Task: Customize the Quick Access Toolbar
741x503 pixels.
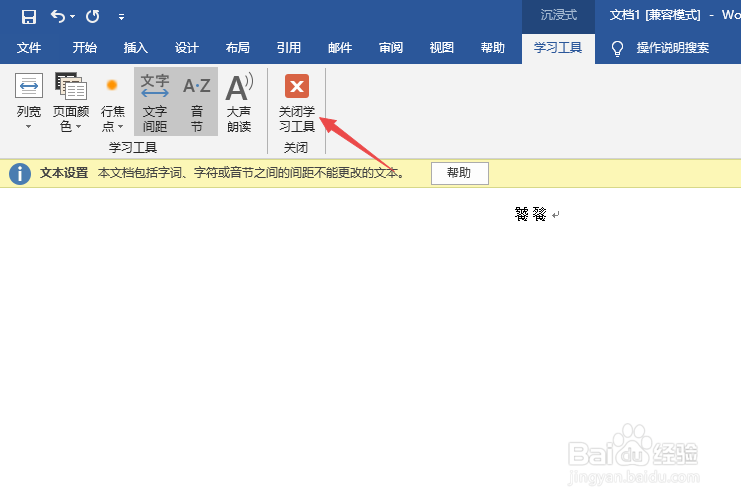Action: [x=121, y=17]
